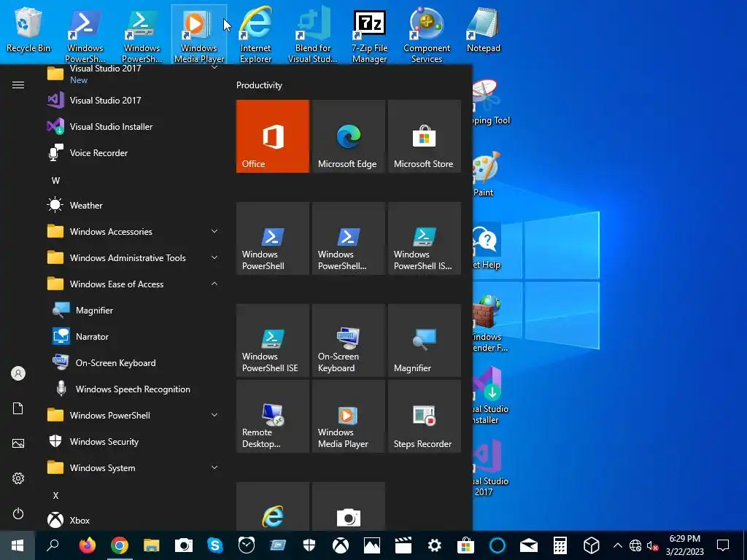The image size is (747, 560).
Task: Open Documents from Start sidebar
Action: (18, 408)
